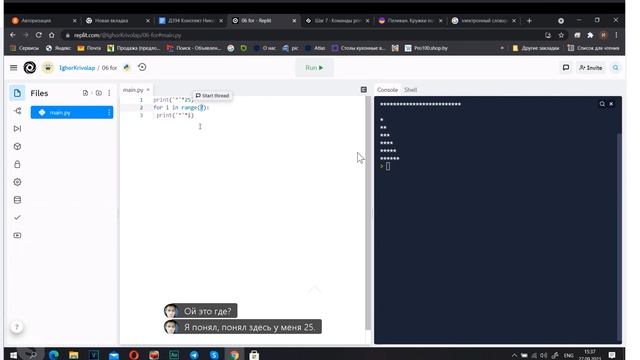
Task: Bookmark this page with star icon
Action: tap(561, 35)
